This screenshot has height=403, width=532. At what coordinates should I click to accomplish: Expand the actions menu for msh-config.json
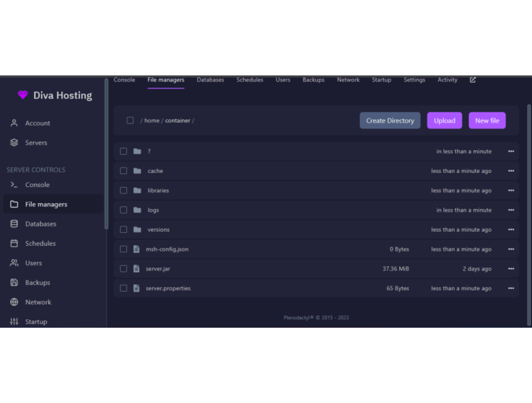coord(511,249)
